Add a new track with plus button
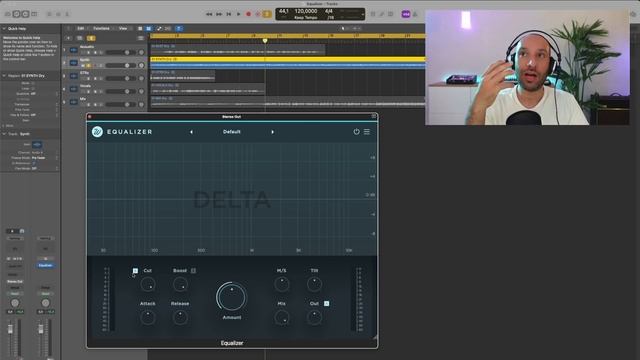640x360 pixels. pos(68,38)
